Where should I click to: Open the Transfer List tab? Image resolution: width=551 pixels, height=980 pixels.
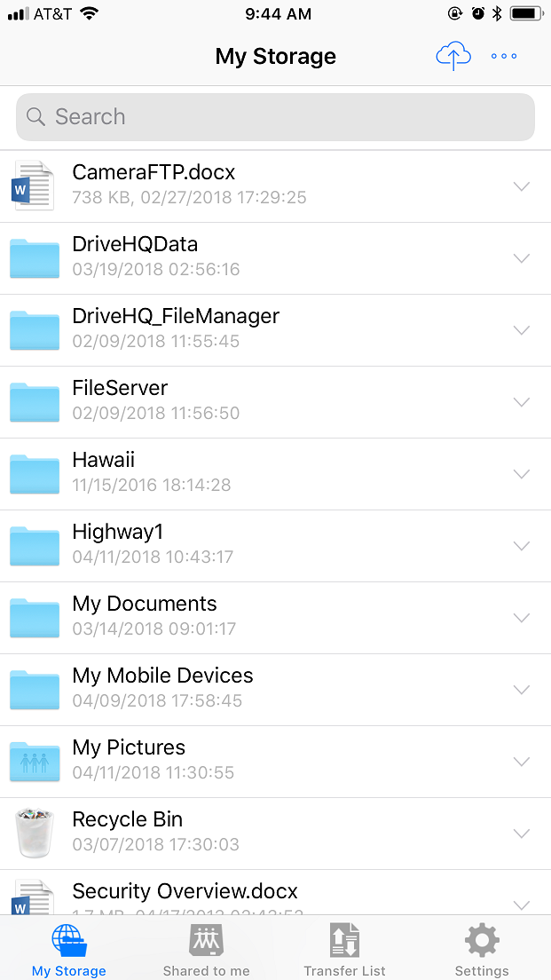(344, 948)
